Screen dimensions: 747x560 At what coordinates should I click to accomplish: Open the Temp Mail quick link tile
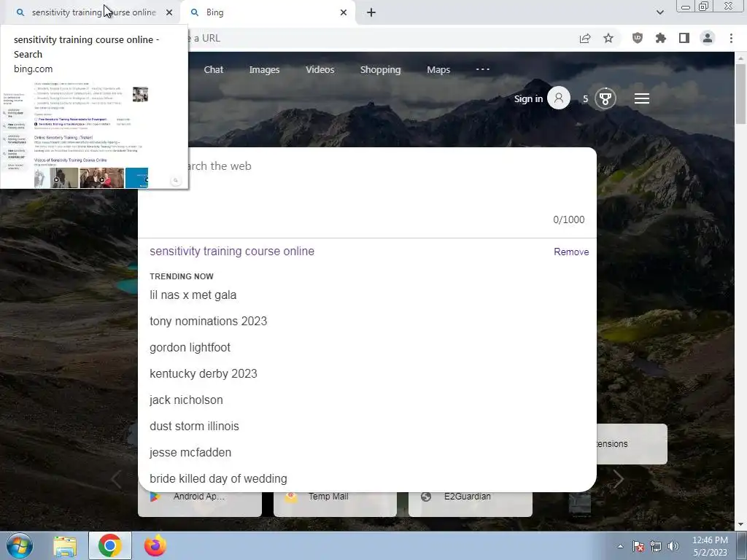point(335,504)
